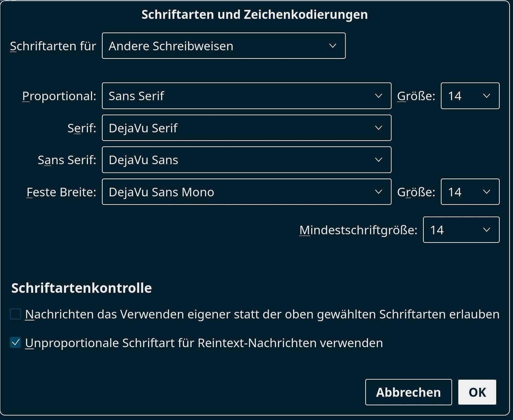This screenshot has height=420, width=513.
Task: Click the Abbrechen button
Action: (x=408, y=392)
